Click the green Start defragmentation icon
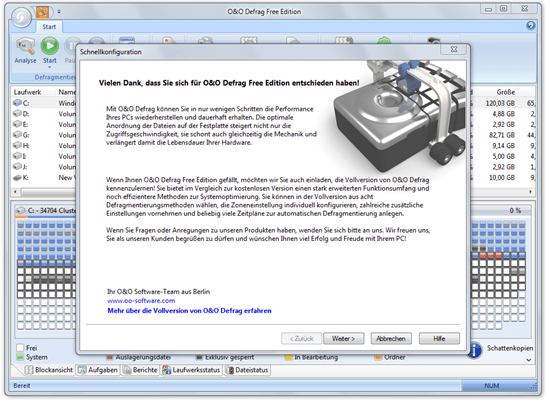This screenshot has height=408, width=550. tap(49, 46)
